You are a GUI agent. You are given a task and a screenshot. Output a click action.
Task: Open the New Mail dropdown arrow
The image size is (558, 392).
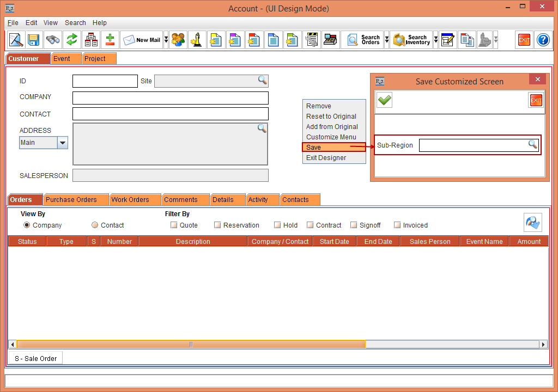(166, 40)
